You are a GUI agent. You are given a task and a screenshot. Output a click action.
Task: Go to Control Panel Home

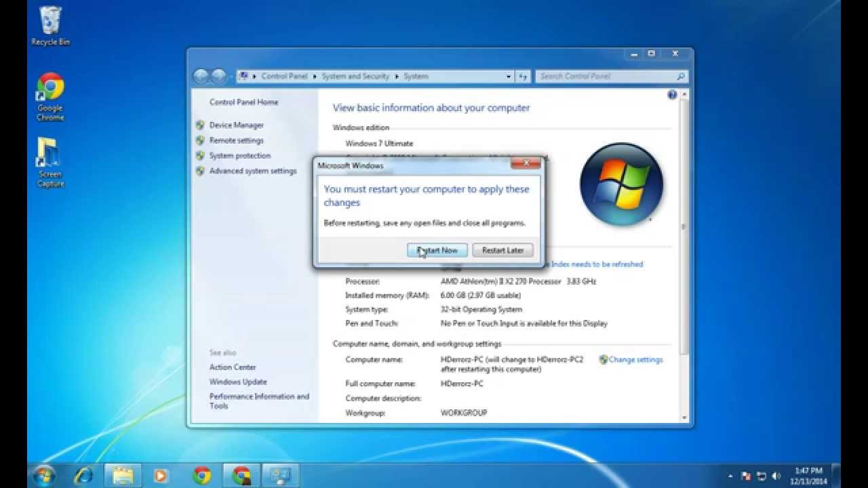[x=243, y=102]
